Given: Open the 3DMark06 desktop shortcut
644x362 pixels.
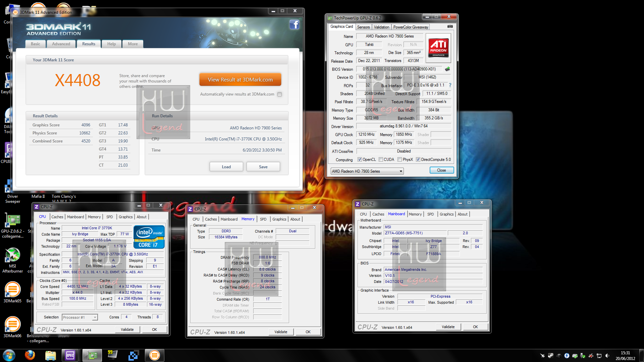Looking at the screenshot, I should point(12,327).
